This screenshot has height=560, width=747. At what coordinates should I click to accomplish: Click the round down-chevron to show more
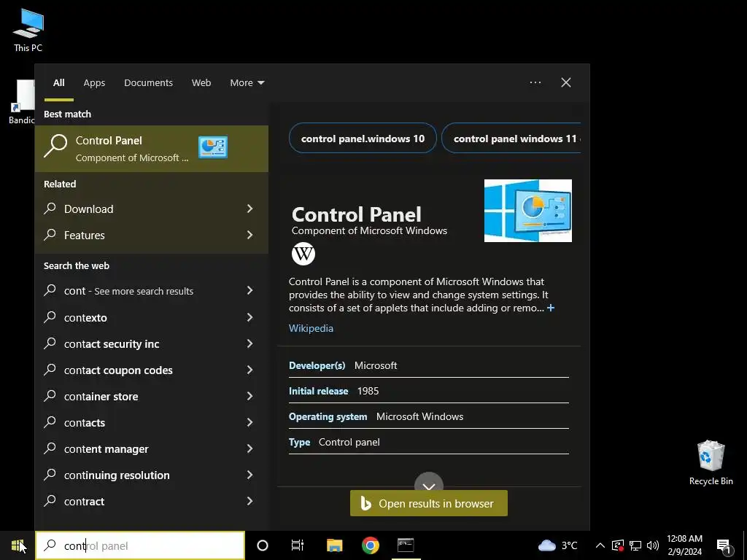point(429,482)
